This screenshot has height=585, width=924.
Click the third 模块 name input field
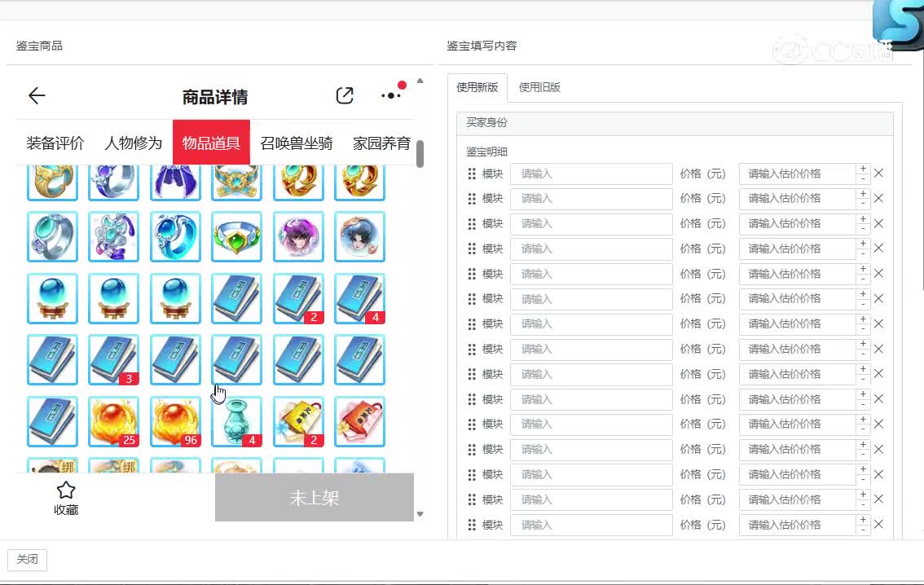pos(591,224)
